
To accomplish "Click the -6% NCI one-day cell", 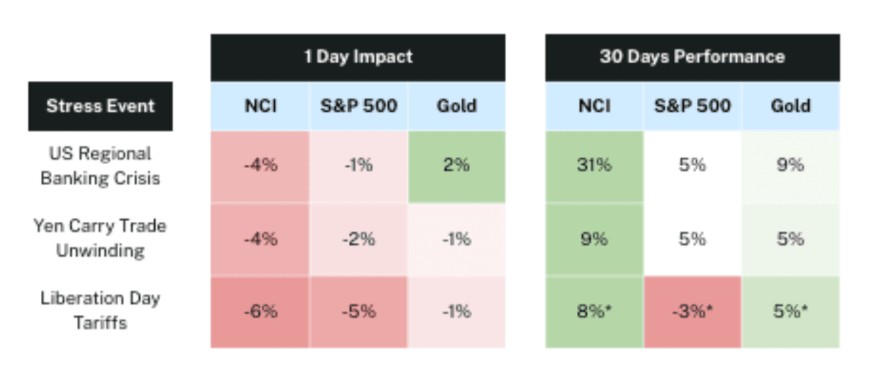I will tap(260, 312).
